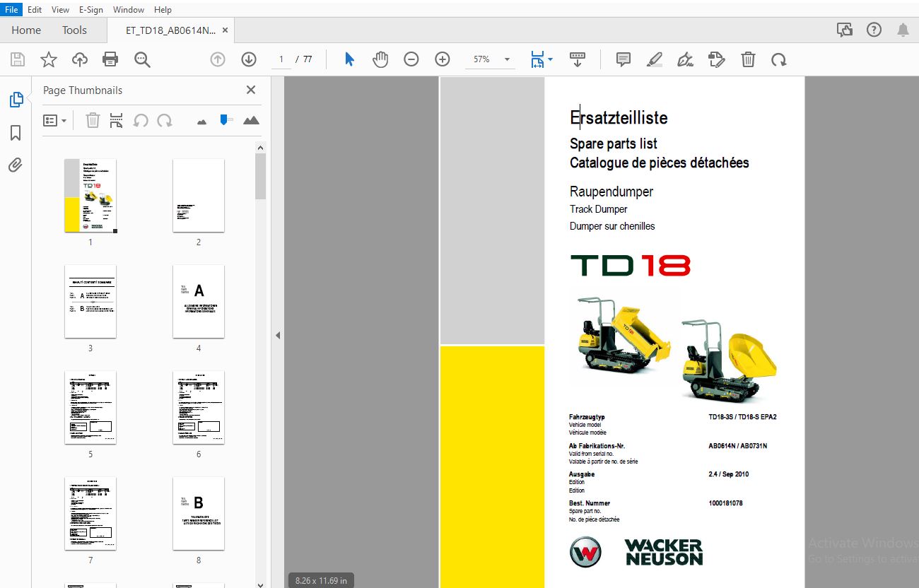Enlarge thumbnail size large mountain icon
The image size is (919, 588).
[x=251, y=120]
